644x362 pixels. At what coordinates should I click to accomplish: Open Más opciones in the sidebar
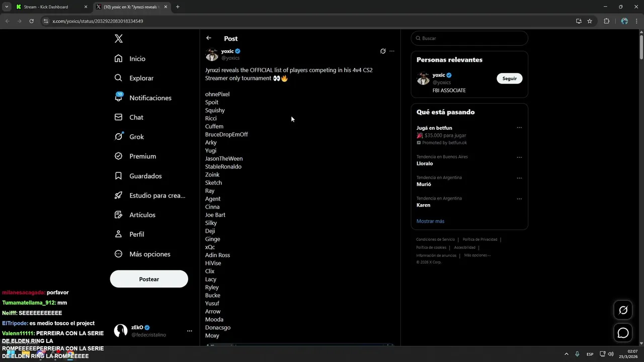tap(142, 254)
